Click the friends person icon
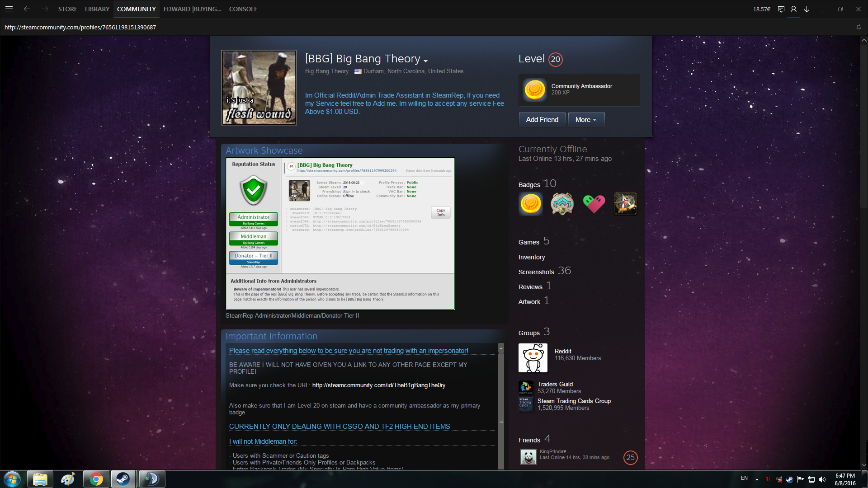 793,9
